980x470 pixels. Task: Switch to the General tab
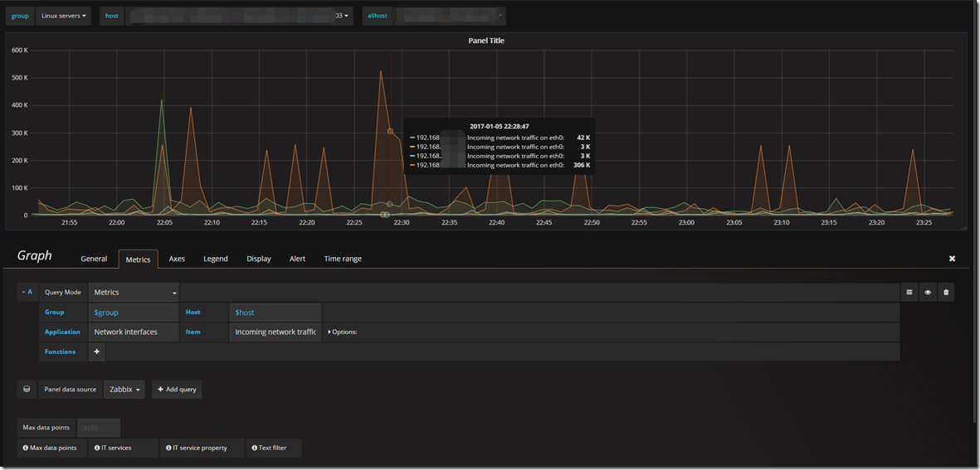pyautogui.click(x=95, y=259)
